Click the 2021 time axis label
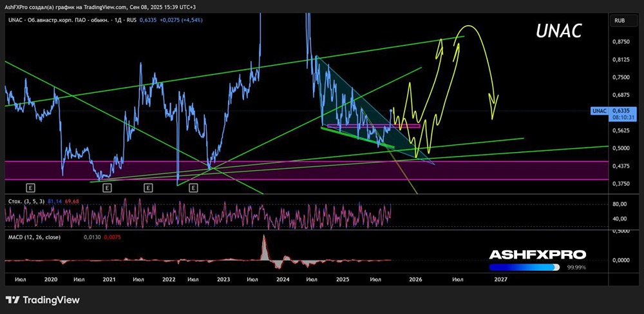This screenshot has width=644, height=314. tap(109, 279)
